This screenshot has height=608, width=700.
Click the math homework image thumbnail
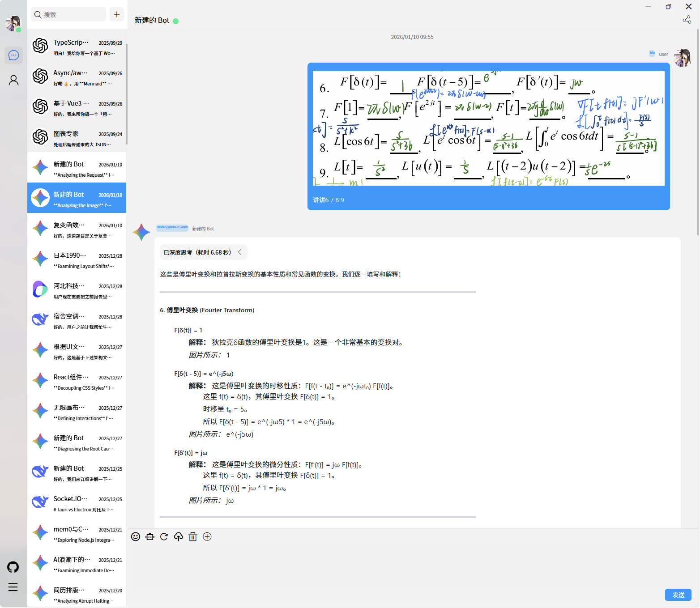coord(488,128)
